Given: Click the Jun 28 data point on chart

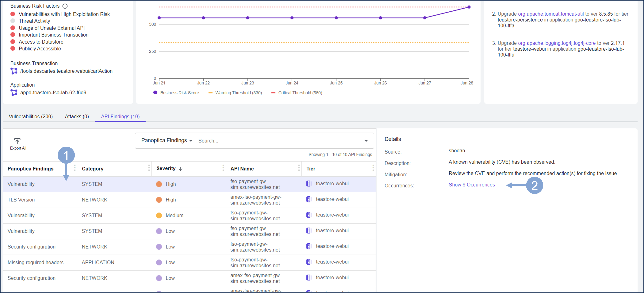Looking at the screenshot, I should [x=469, y=7].
